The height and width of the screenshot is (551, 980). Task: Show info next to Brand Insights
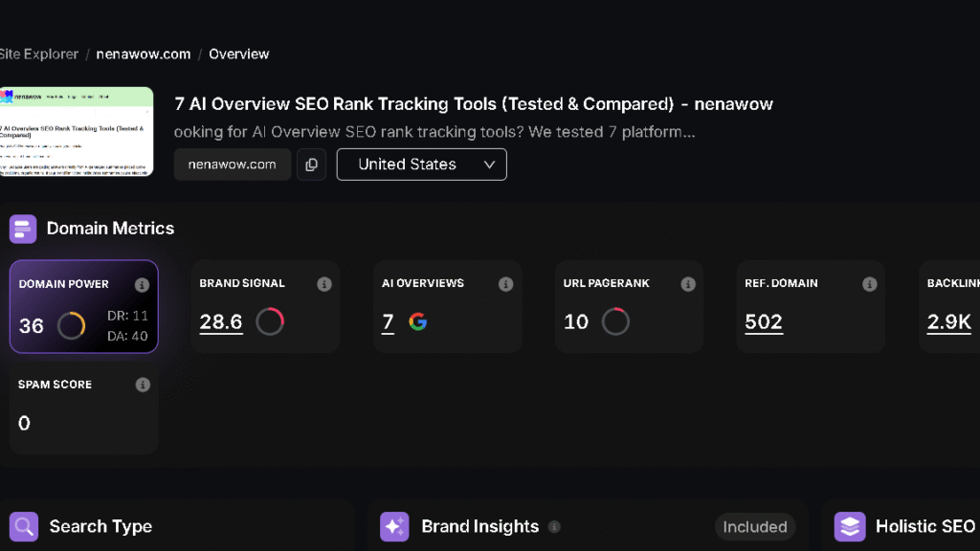click(x=554, y=527)
